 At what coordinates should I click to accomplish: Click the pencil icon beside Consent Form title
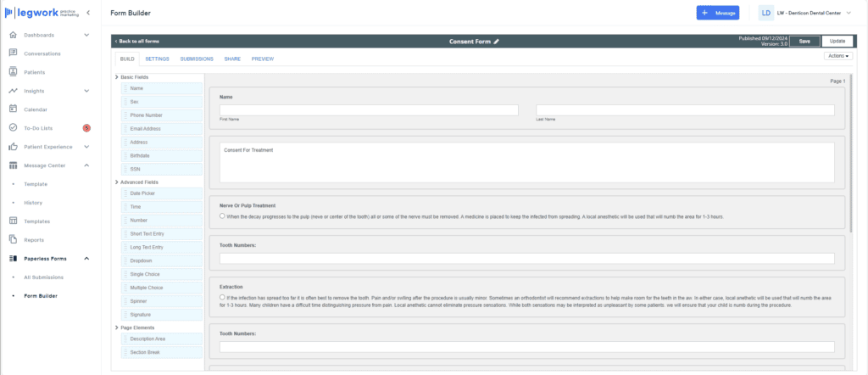click(x=497, y=41)
